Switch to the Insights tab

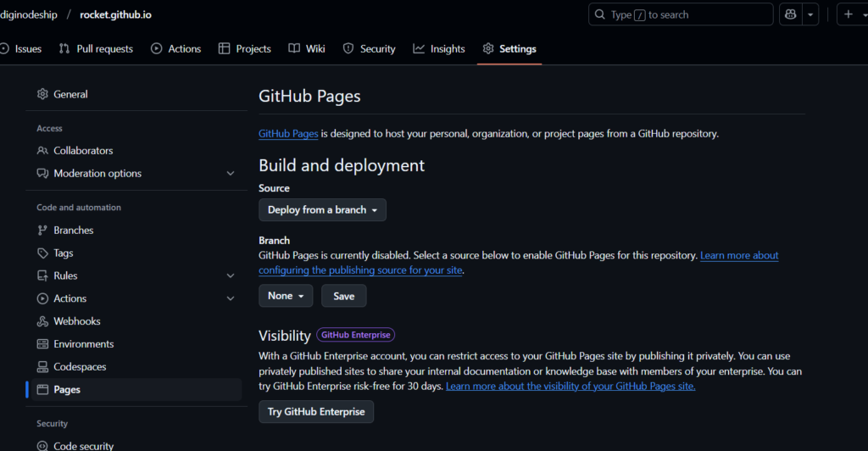click(439, 49)
